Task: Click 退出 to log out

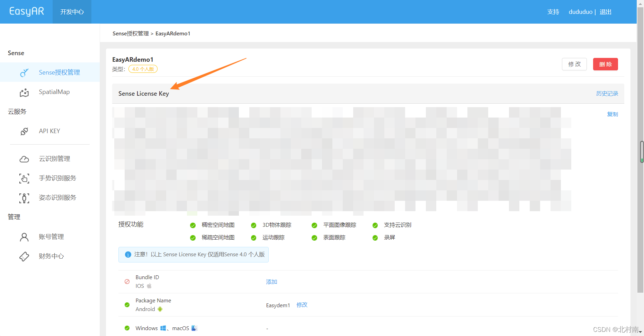Action: tap(606, 12)
